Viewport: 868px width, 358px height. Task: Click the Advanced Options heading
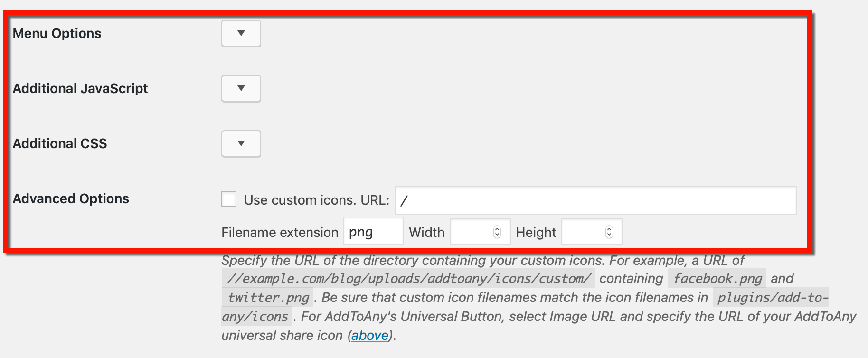point(71,198)
